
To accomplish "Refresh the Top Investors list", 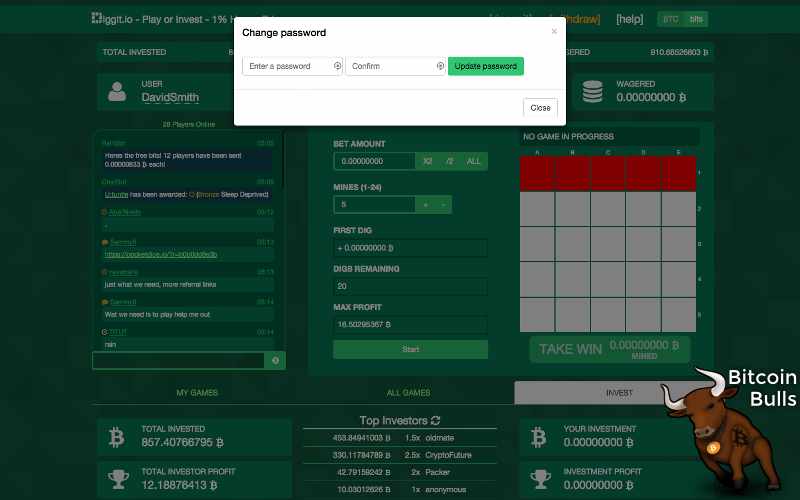I will pyautogui.click(x=435, y=420).
